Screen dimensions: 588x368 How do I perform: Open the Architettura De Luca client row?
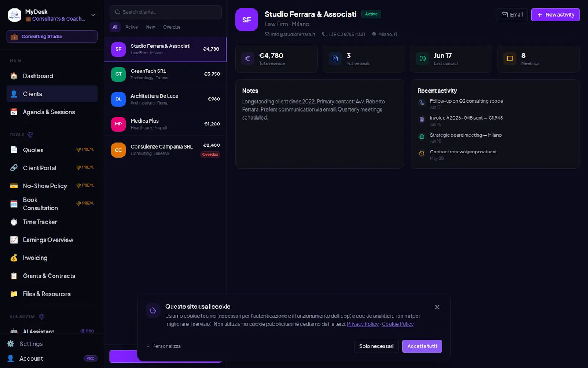165,99
